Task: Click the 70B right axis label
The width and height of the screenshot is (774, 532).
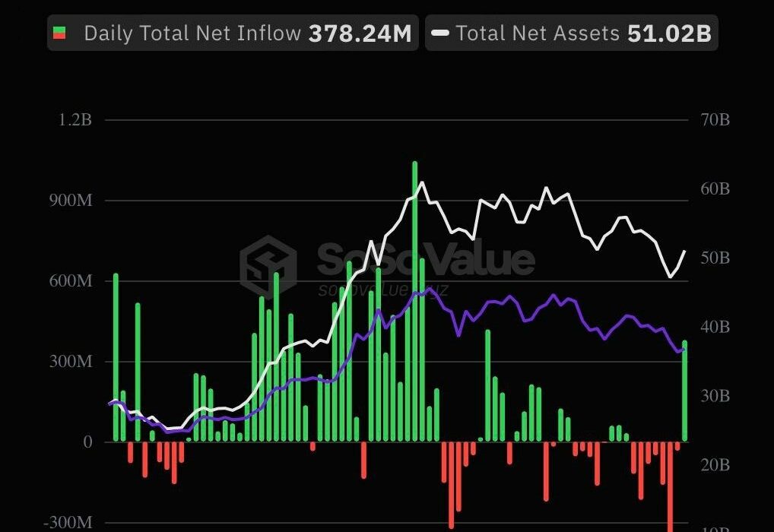Action: [x=715, y=119]
